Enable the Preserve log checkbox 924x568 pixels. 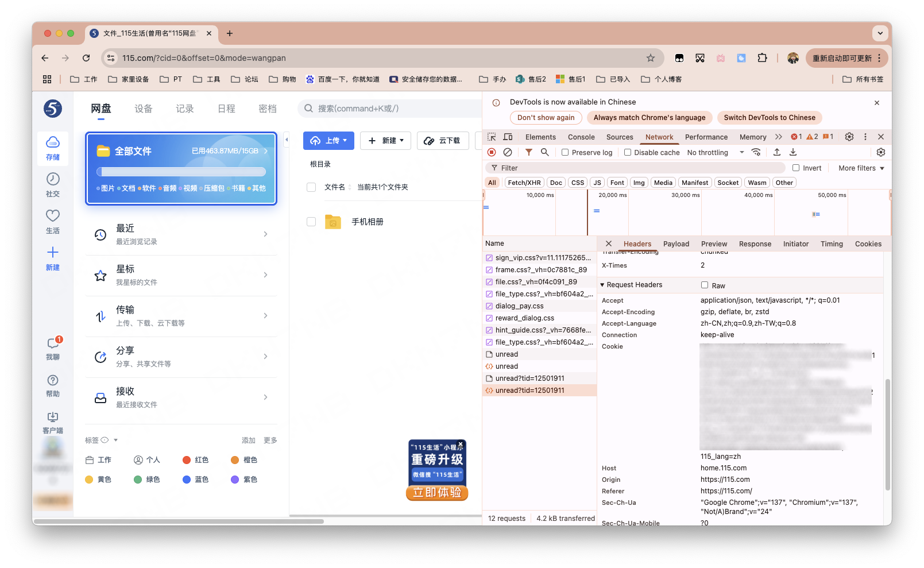point(565,152)
